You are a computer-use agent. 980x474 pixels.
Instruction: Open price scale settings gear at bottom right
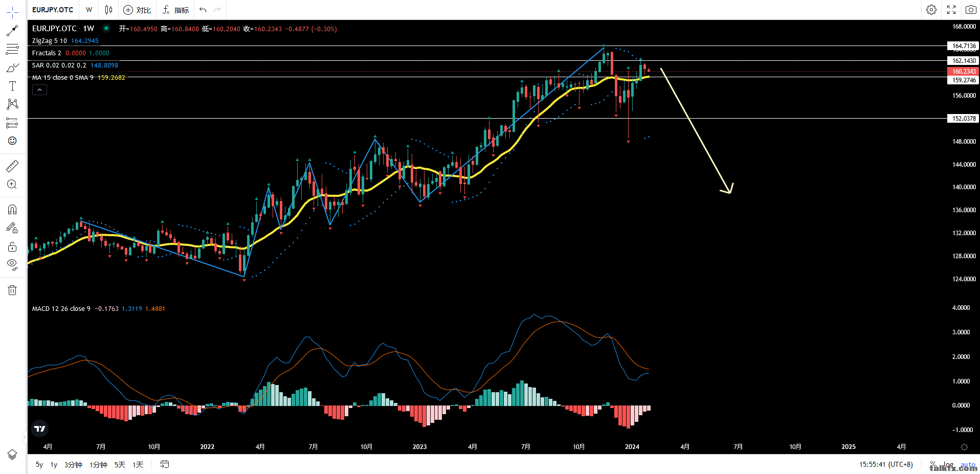964,447
